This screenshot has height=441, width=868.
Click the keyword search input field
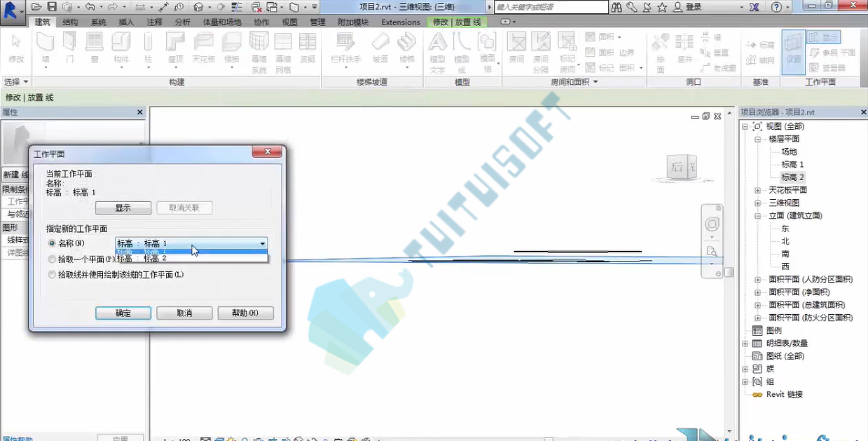551,7
